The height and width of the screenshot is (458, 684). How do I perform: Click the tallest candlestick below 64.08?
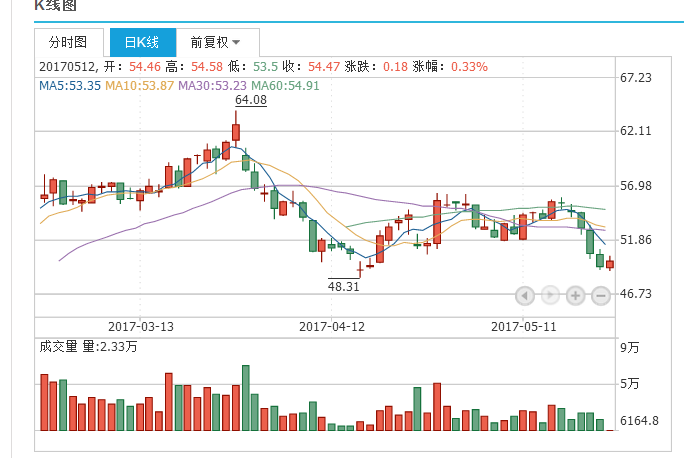[x=236, y=130]
